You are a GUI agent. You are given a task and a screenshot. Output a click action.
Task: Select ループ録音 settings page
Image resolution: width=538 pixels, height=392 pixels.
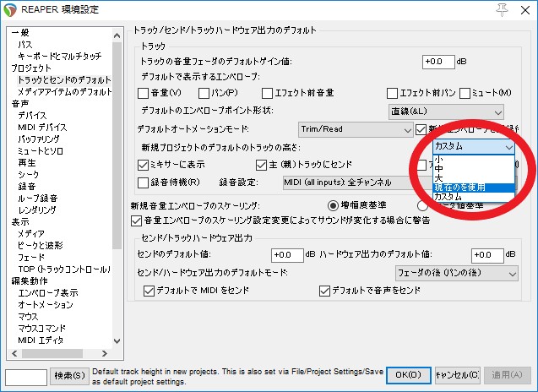(x=38, y=198)
